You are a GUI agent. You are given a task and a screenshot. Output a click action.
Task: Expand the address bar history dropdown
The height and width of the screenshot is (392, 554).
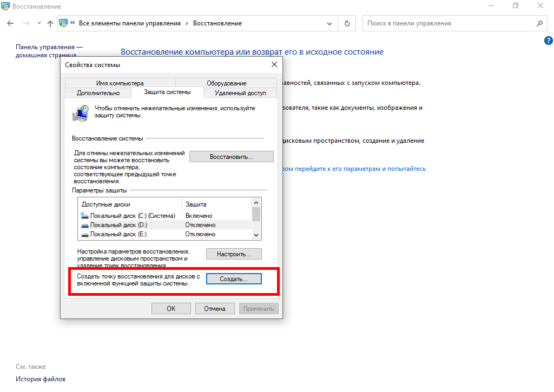click(x=329, y=24)
